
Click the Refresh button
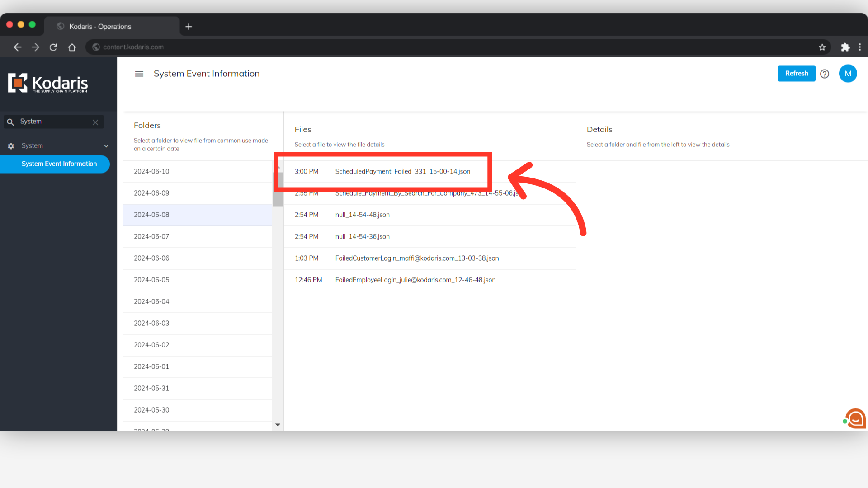coord(796,74)
